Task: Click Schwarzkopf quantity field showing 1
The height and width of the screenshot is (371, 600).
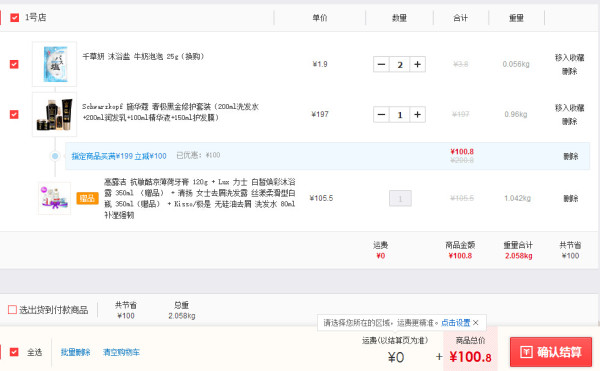Action: pyautogui.click(x=399, y=114)
